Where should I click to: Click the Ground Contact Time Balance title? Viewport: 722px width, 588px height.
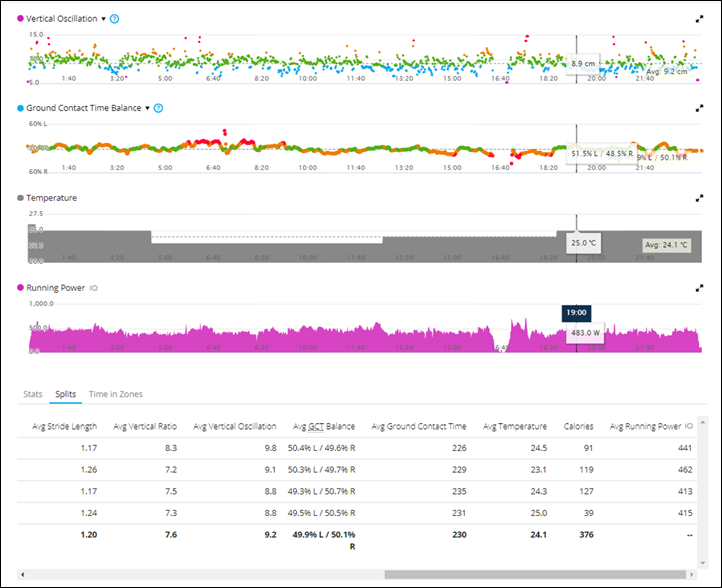84,108
